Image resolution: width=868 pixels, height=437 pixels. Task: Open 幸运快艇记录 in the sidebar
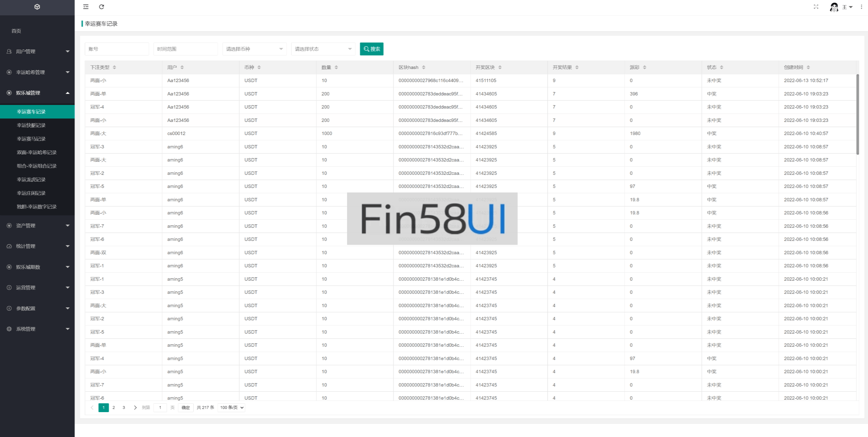tap(31, 125)
